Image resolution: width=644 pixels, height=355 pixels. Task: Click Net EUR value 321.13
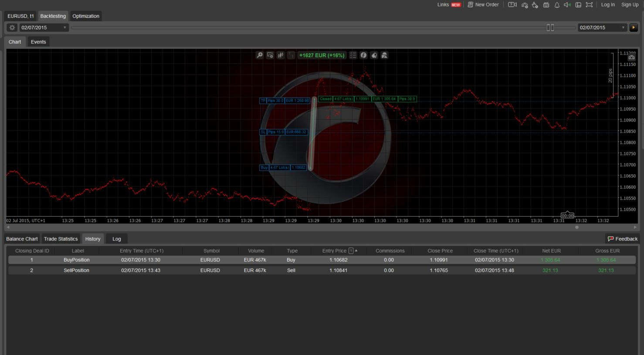tap(550, 270)
